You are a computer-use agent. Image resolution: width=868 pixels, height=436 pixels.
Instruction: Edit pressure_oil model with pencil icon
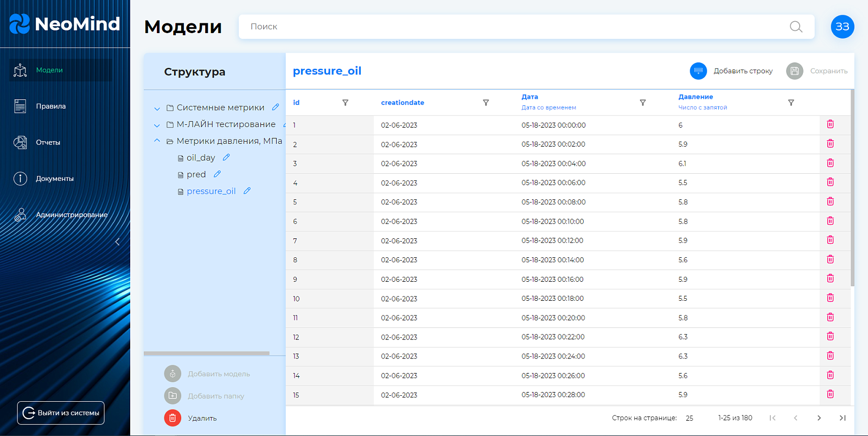click(x=247, y=191)
